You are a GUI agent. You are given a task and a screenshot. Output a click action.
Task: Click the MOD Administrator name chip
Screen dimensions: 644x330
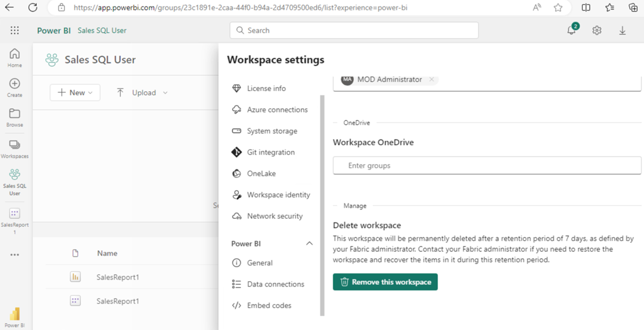pyautogui.click(x=389, y=79)
